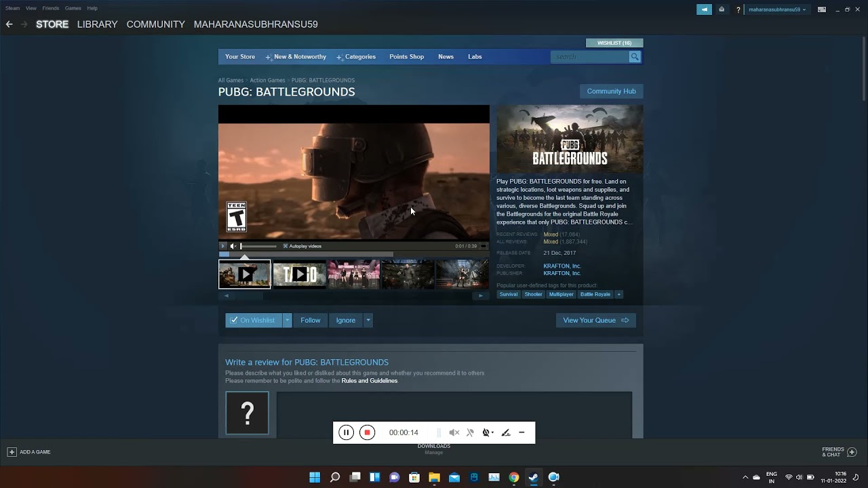Open Windows taskbar search

coord(335,477)
